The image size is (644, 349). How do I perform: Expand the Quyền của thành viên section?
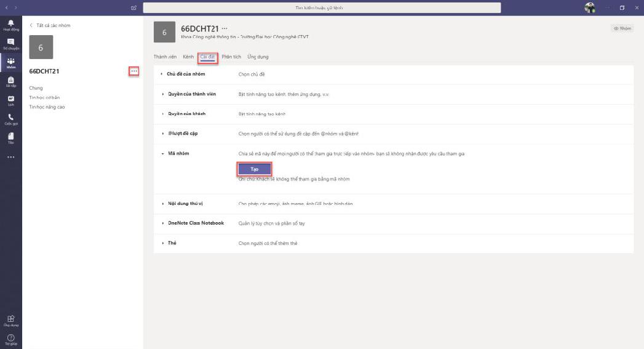(x=191, y=94)
